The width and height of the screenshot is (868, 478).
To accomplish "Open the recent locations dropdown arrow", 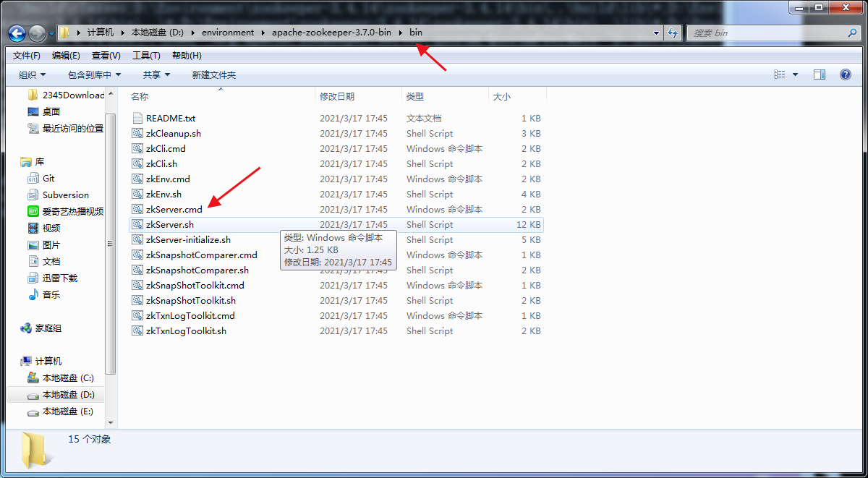I will coord(51,34).
